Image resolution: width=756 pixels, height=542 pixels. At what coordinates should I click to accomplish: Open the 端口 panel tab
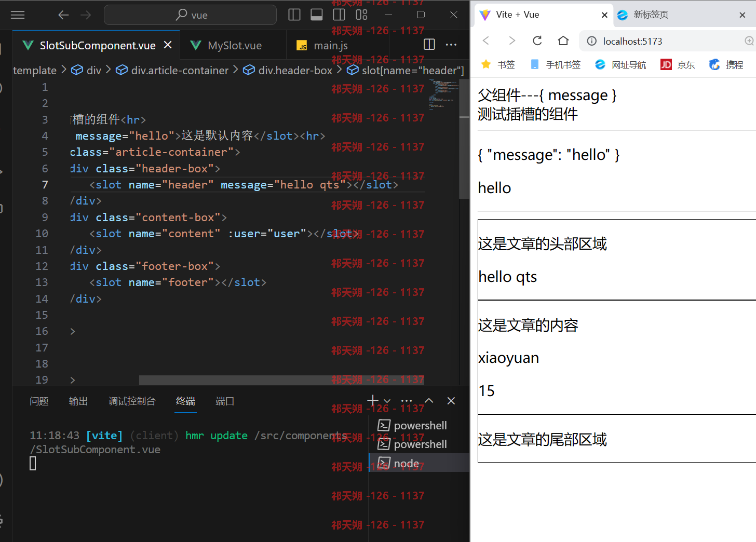click(x=225, y=401)
